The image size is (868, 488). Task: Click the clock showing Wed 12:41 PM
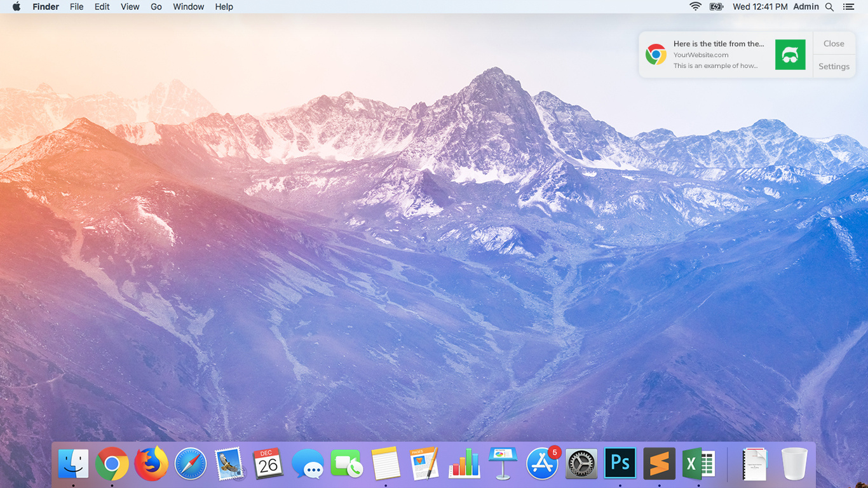tap(760, 6)
